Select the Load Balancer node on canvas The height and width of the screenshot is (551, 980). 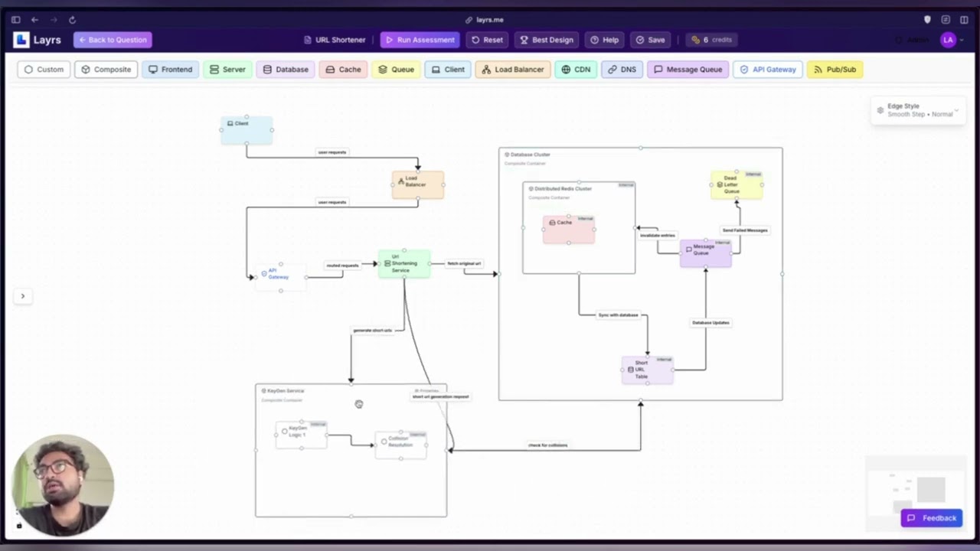pyautogui.click(x=417, y=184)
